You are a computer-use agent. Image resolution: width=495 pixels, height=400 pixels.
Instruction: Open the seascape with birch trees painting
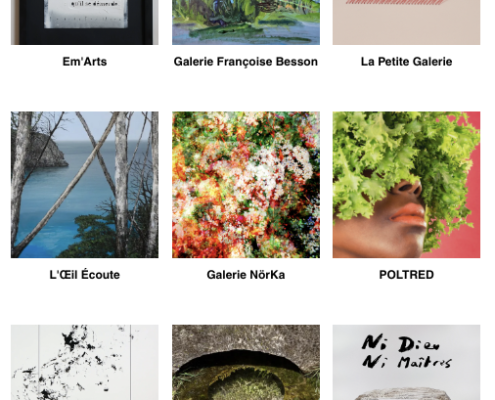point(85,185)
